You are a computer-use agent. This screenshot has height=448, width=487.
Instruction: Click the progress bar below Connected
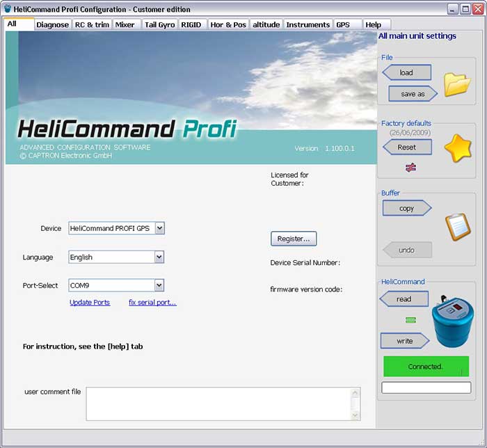click(x=426, y=387)
